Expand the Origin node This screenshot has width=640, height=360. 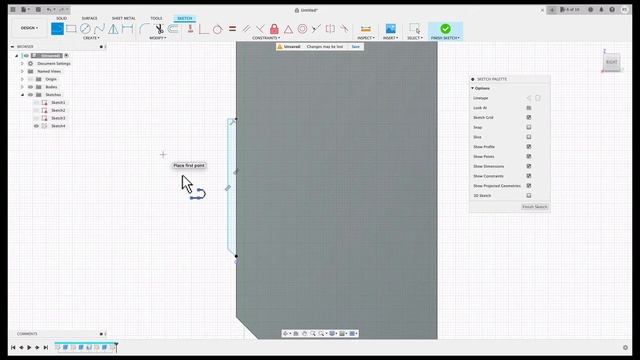(x=22, y=79)
